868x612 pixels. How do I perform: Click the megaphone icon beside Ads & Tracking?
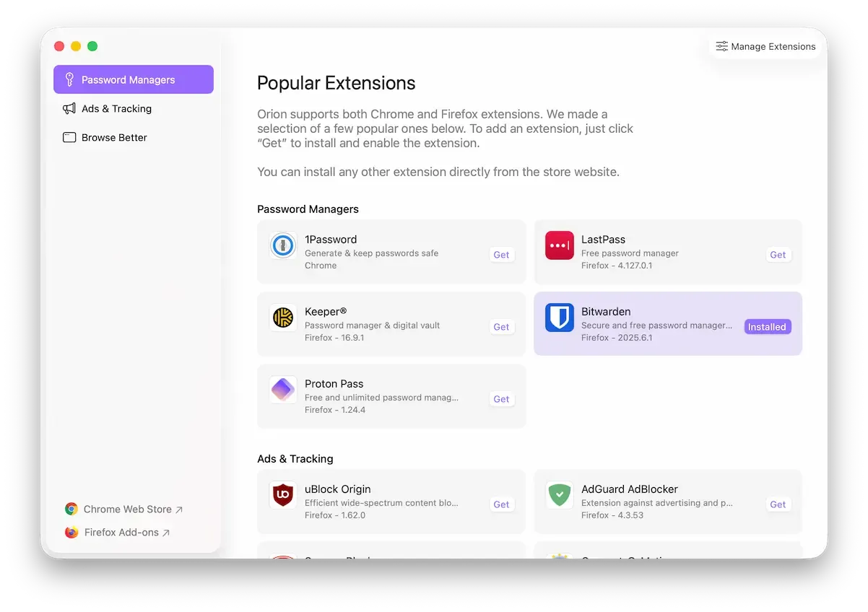pos(69,108)
